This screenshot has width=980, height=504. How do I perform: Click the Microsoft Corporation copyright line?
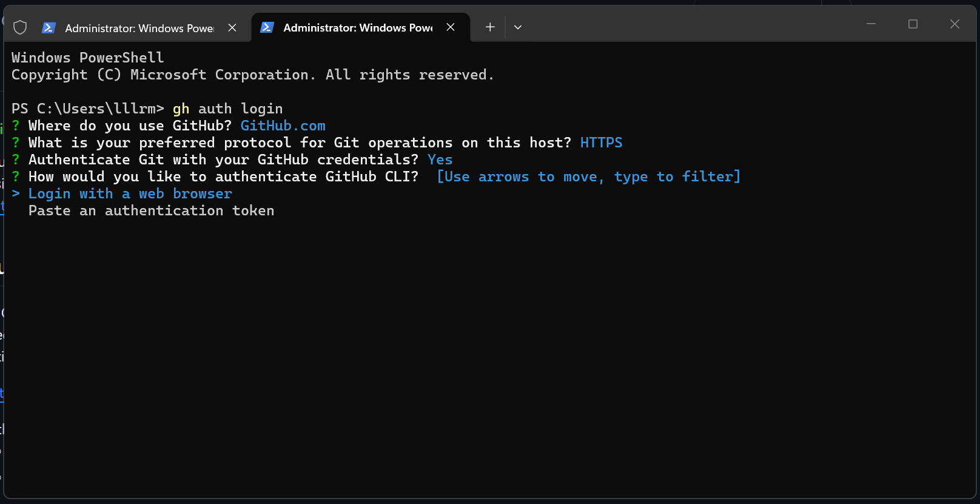253,75
